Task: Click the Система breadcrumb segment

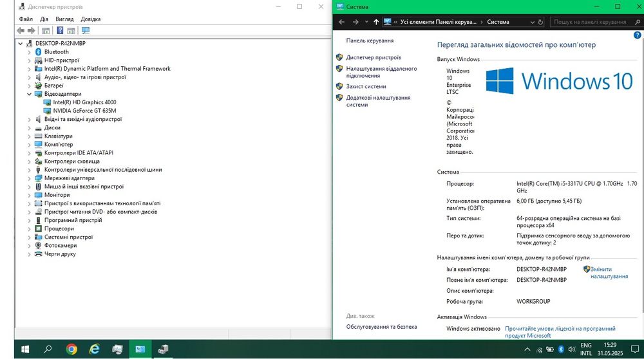Action: tap(498, 22)
